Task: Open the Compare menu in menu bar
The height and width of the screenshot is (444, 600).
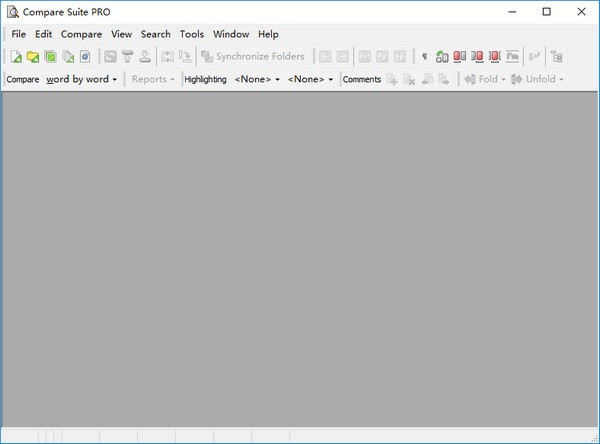Action: (x=81, y=34)
